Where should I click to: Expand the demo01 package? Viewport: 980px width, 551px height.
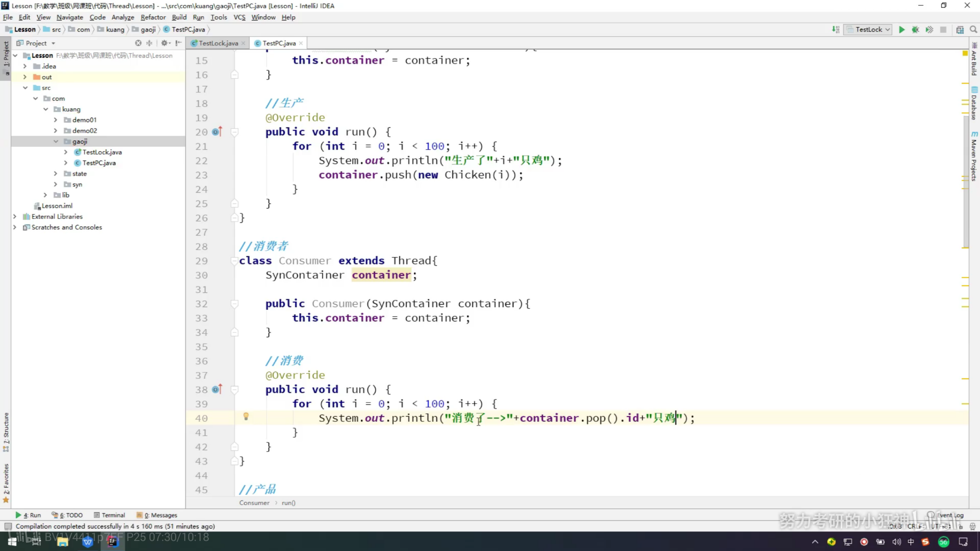point(56,120)
